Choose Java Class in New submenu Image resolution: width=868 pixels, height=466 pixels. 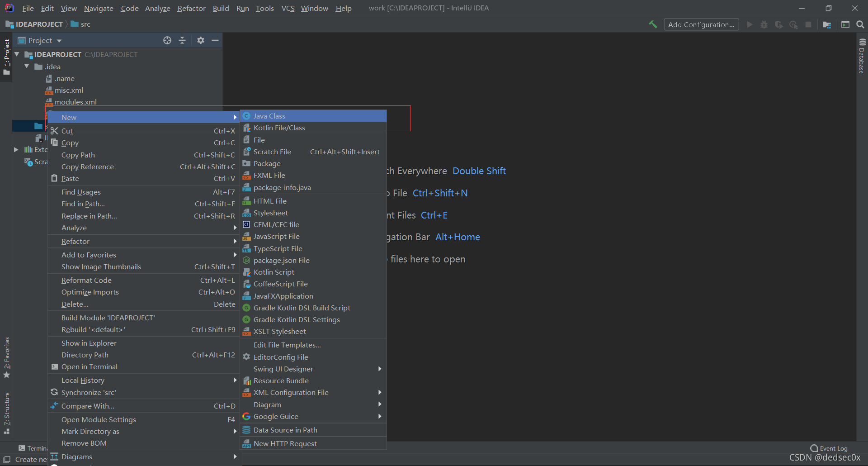[313, 116]
